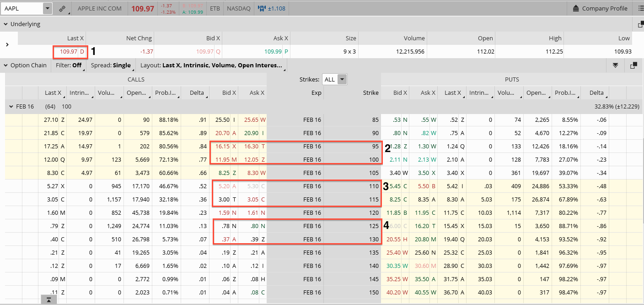This screenshot has height=305, width=644.
Task: Collapse the Option Chain section
Action: click(5, 65)
